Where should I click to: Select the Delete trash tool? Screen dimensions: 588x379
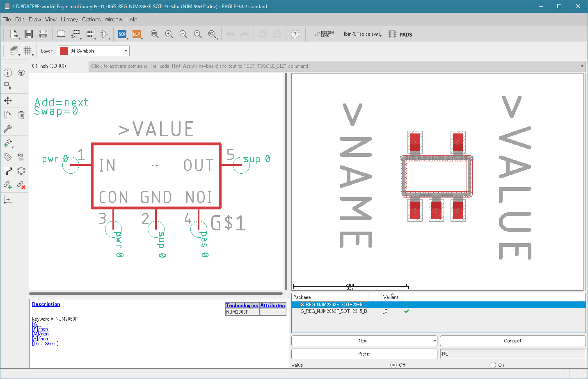(21, 115)
